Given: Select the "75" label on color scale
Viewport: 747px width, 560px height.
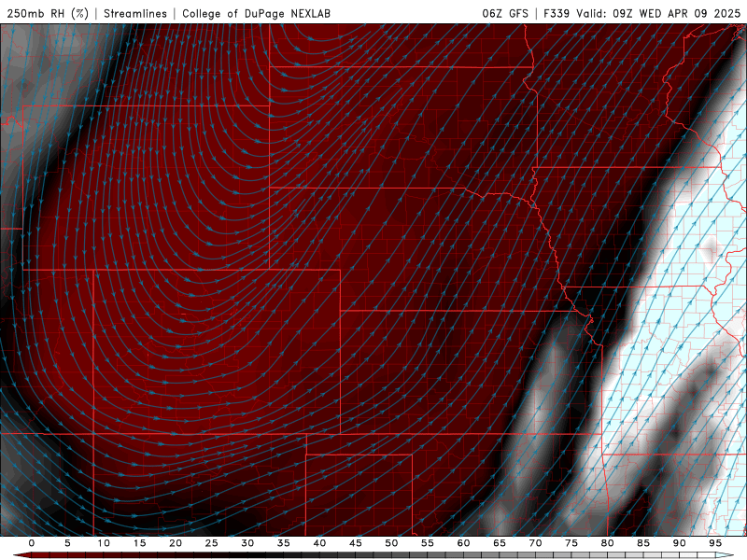Looking at the screenshot, I should click(x=571, y=543).
